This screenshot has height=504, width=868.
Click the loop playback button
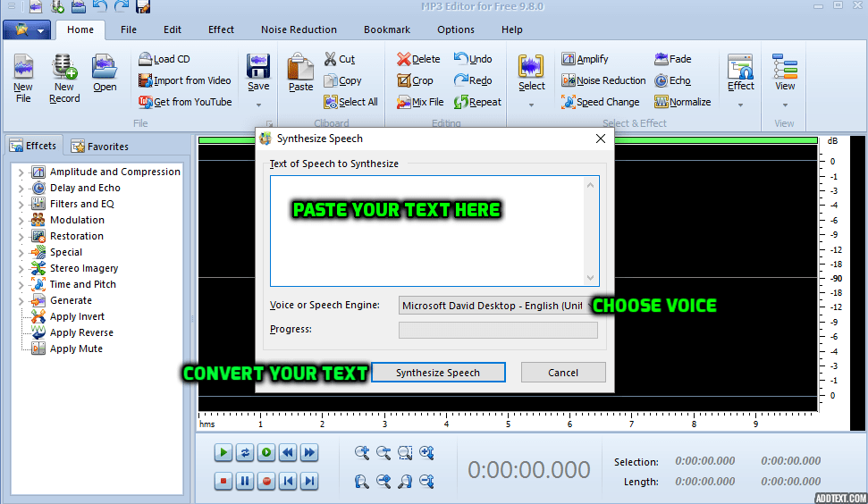pyautogui.click(x=245, y=452)
